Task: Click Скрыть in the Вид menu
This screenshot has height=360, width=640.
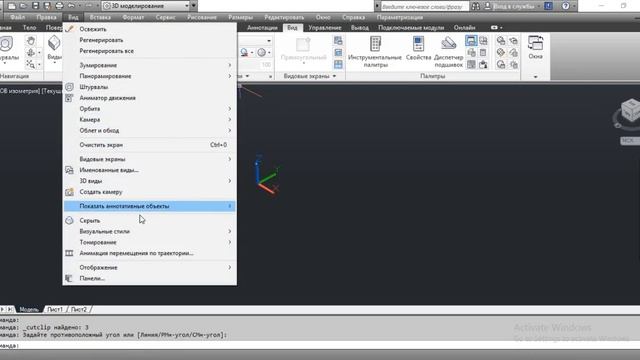Action: click(x=150, y=220)
